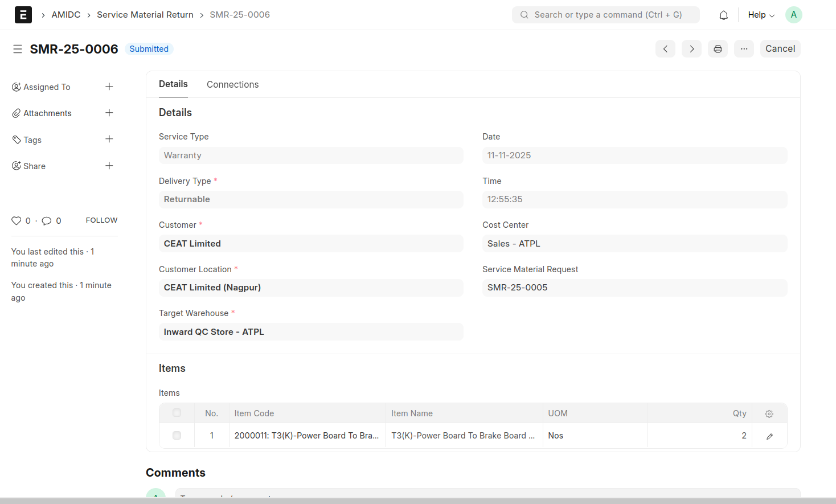Collapse the sidebar using the hamburger icon
The image size is (836, 504).
click(x=18, y=48)
